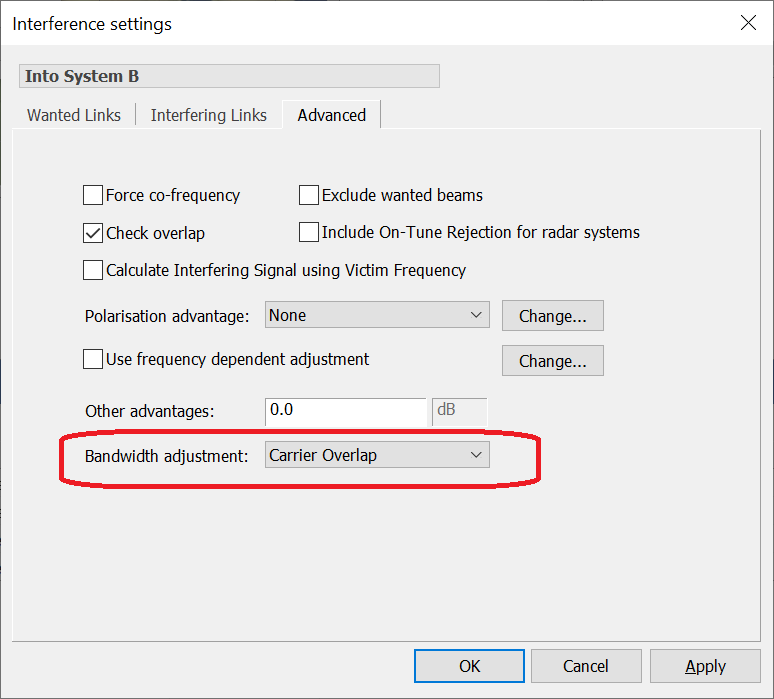Uncheck the Check overlap option
Screen dimensions: 774x699
(x=93, y=233)
